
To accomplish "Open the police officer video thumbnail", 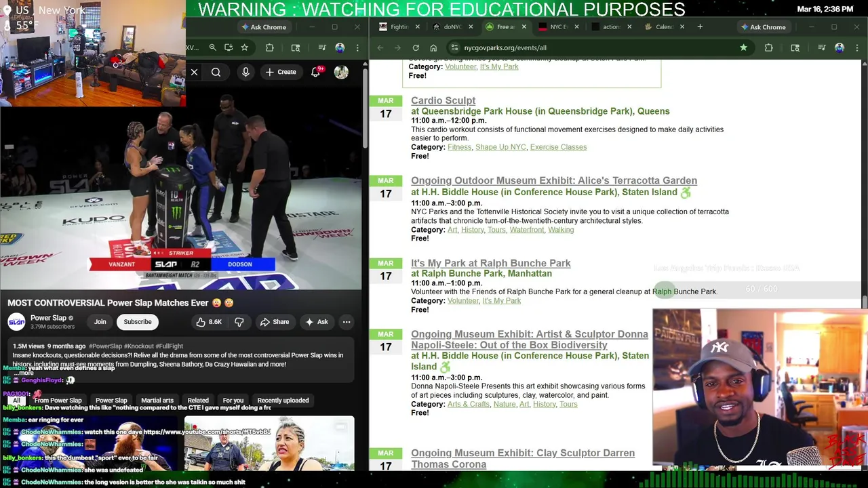I will [x=269, y=443].
